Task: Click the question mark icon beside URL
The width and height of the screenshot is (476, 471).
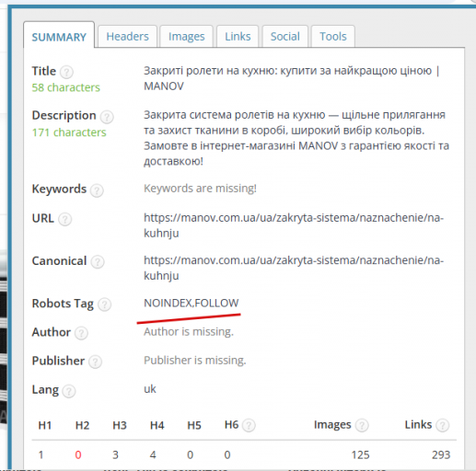Action: pyautogui.click(x=64, y=219)
